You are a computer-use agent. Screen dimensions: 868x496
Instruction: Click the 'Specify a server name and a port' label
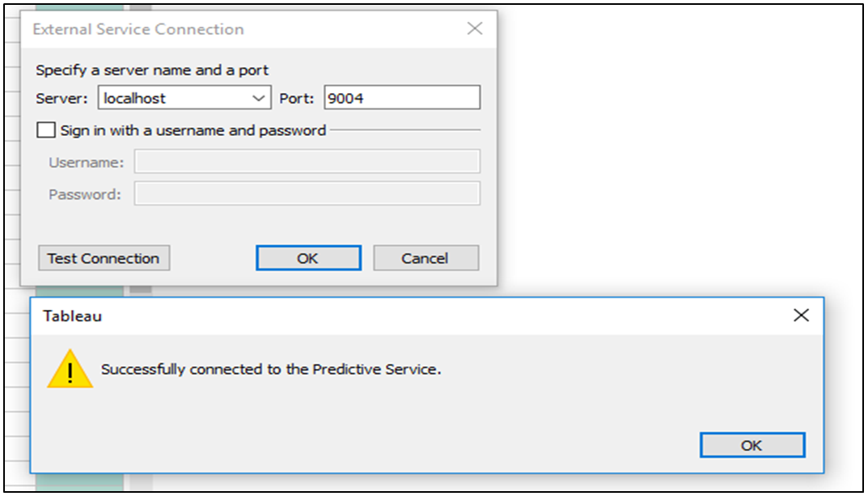tap(152, 70)
